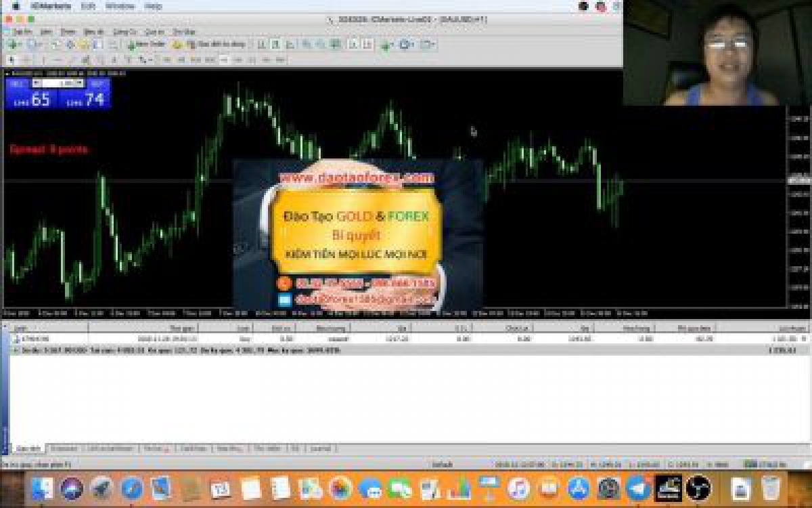Select the cursor arrow tool
Viewport: 812px width, 508px height.
click(11, 60)
